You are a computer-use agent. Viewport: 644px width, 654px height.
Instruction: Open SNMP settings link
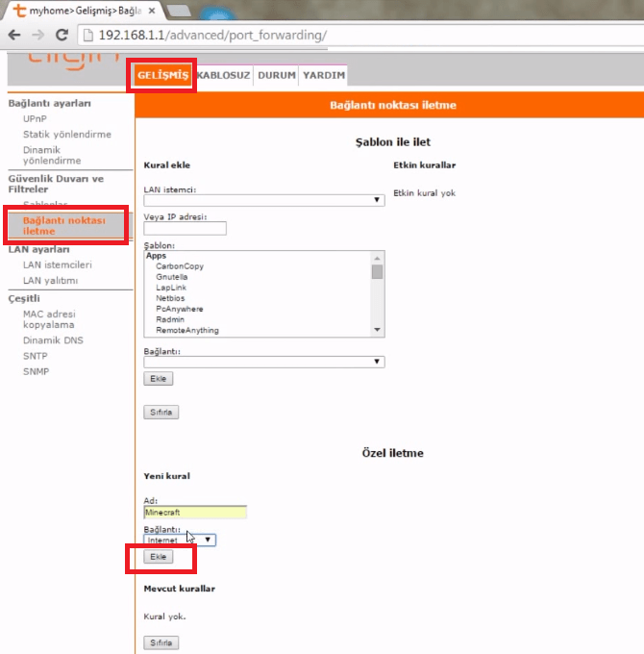coord(36,371)
